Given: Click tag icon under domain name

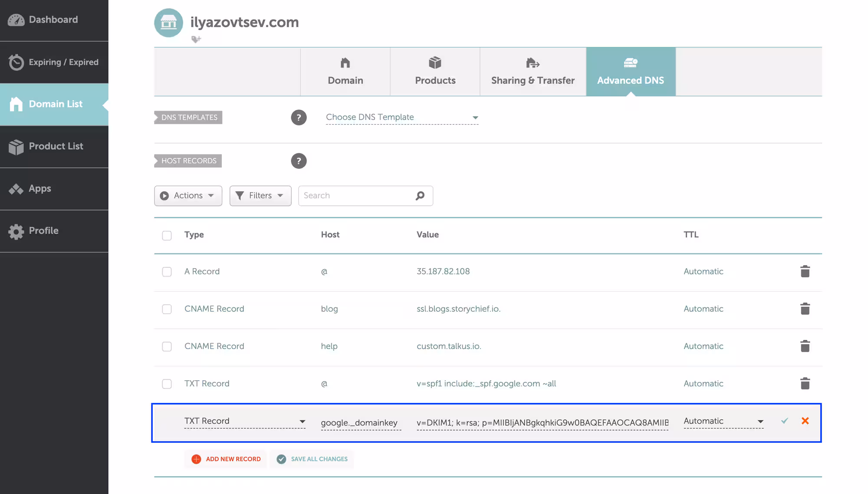Looking at the screenshot, I should pyautogui.click(x=196, y=40).
